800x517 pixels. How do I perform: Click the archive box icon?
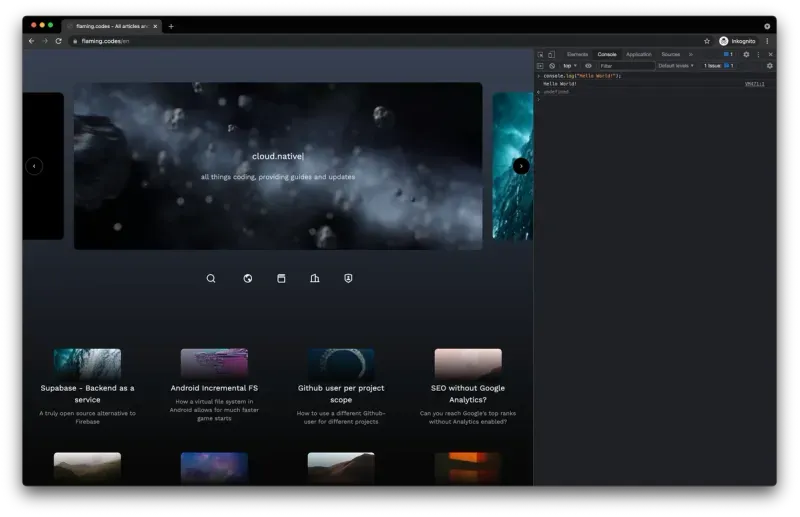pyautogui.click(x=281, y=278)
